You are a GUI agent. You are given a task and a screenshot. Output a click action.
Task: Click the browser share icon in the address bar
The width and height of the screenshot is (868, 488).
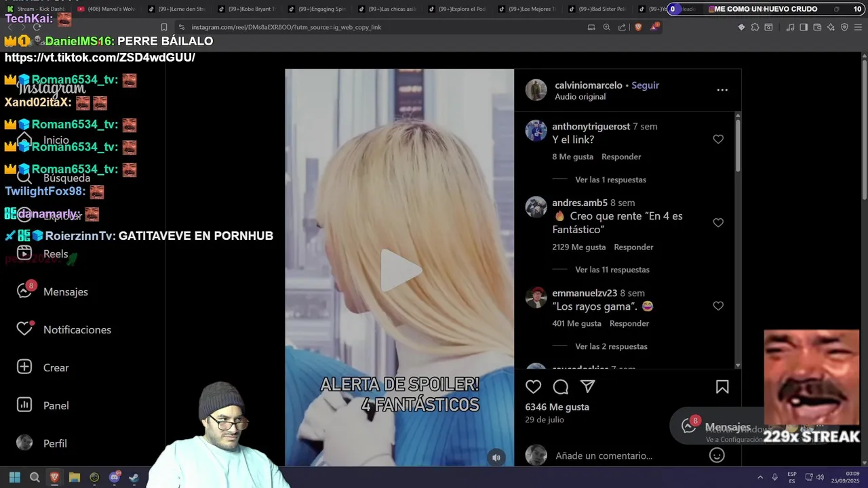[x=622, y=27]
